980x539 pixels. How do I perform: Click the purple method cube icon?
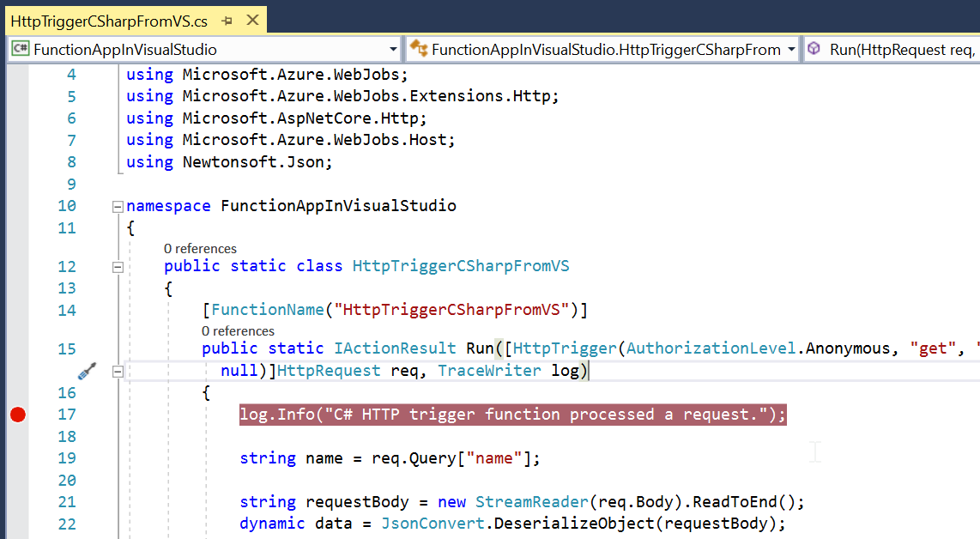[x=814, y=50]
